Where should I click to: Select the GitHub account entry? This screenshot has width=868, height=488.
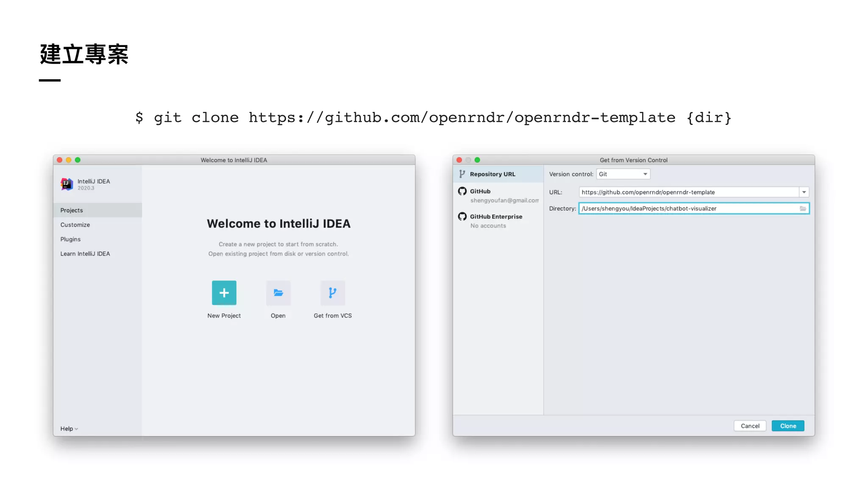pos(498,195)
